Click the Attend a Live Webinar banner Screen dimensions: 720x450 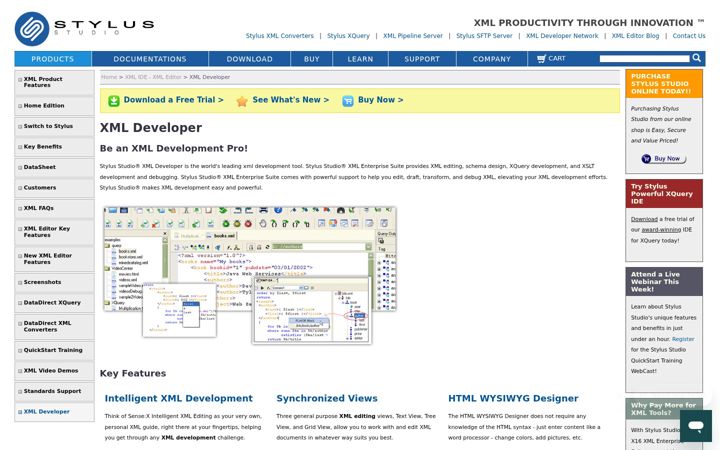tap(664, 282)
